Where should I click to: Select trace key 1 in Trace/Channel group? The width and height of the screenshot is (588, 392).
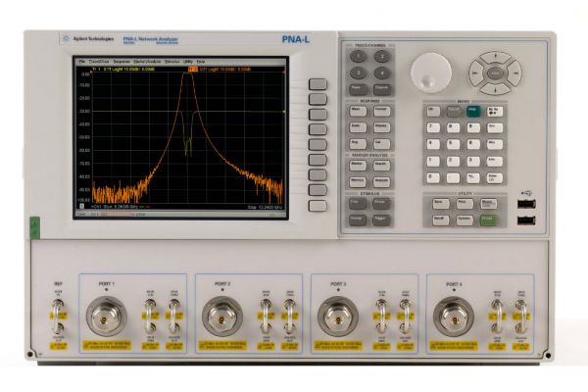[358, 56]
